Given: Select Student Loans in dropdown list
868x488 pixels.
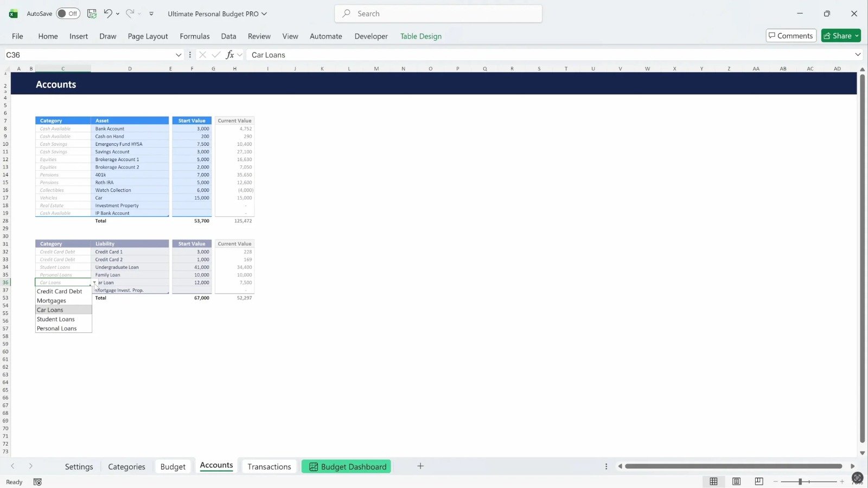Looking at the screenshot, I should tap(56, 319).
